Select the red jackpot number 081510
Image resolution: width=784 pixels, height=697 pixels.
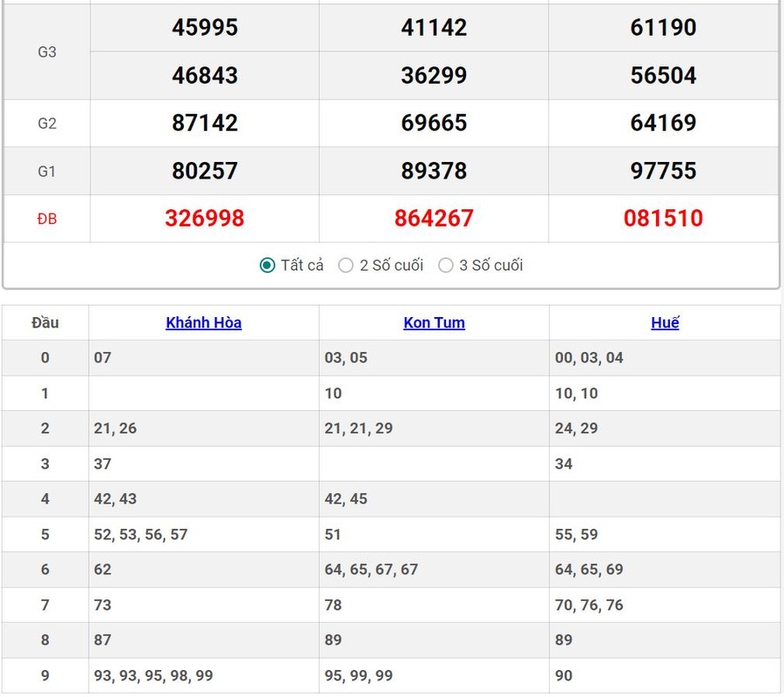pyautogui.click(x=663, y=219)
